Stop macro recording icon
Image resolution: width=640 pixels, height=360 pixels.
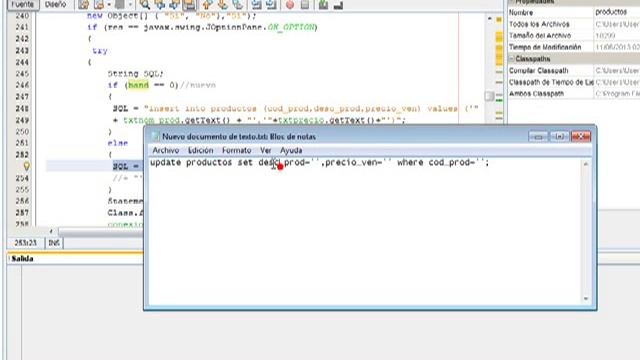pos(304,5)
